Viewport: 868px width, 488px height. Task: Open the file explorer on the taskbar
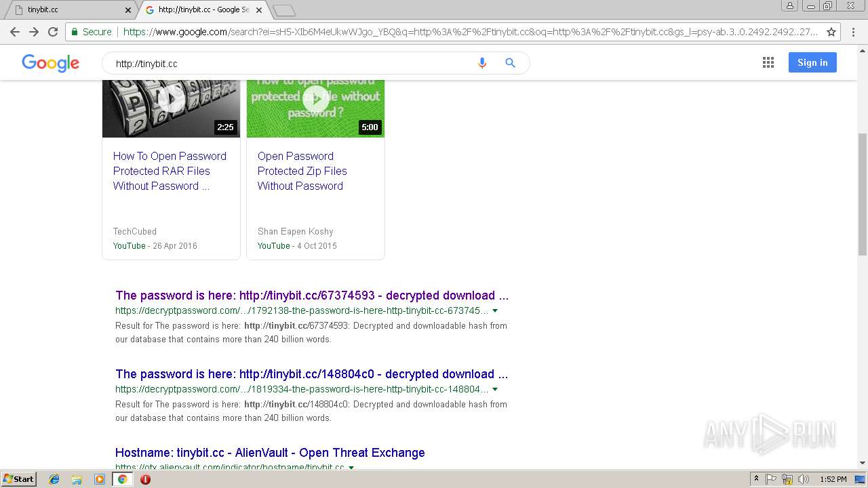[77, 479]
